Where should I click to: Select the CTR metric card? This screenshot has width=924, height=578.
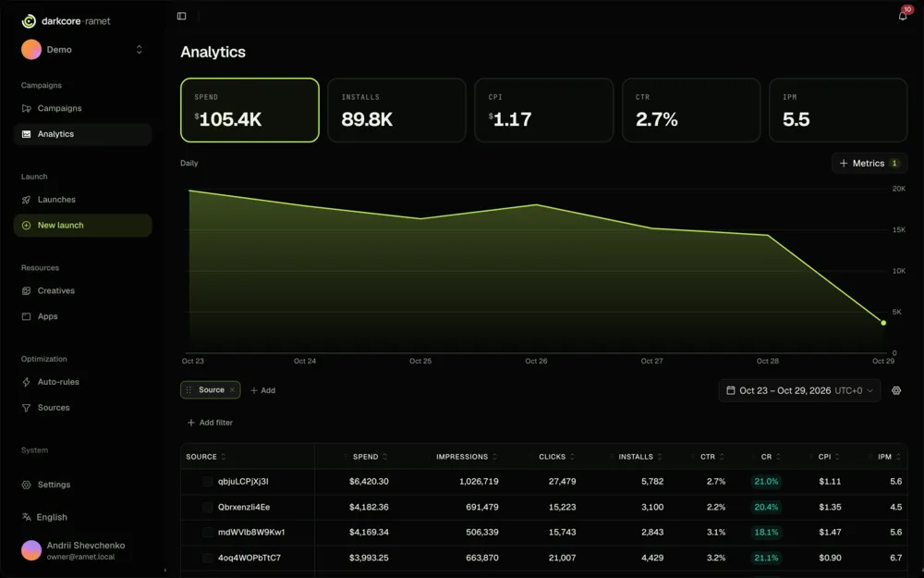tap(691, 110)
